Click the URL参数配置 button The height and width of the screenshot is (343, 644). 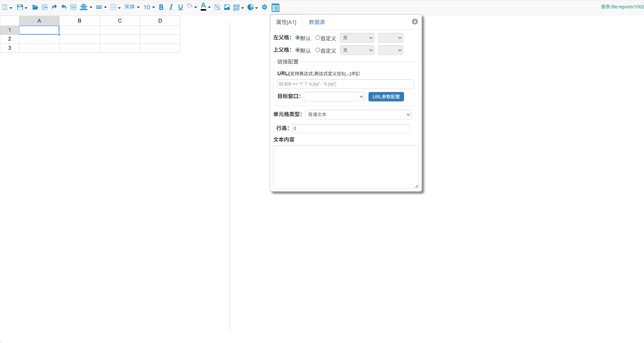386,97
